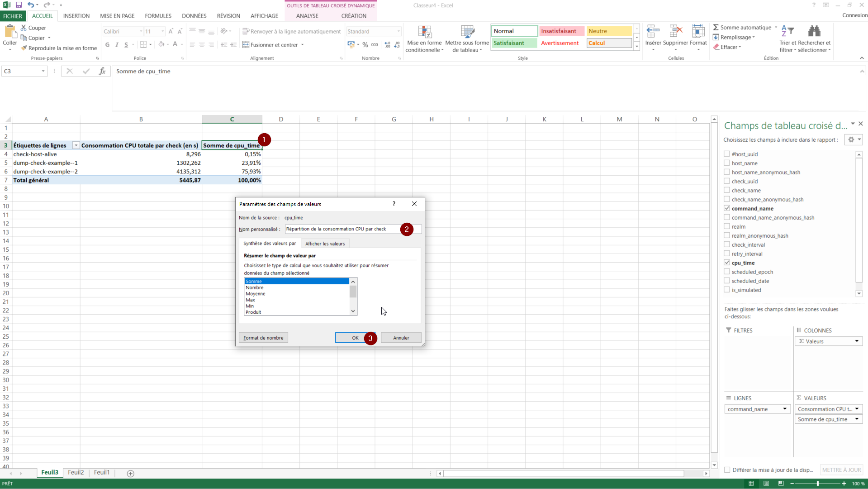Click the Format de nombre button
868x489 pixels.
click(x=263, y=338)
